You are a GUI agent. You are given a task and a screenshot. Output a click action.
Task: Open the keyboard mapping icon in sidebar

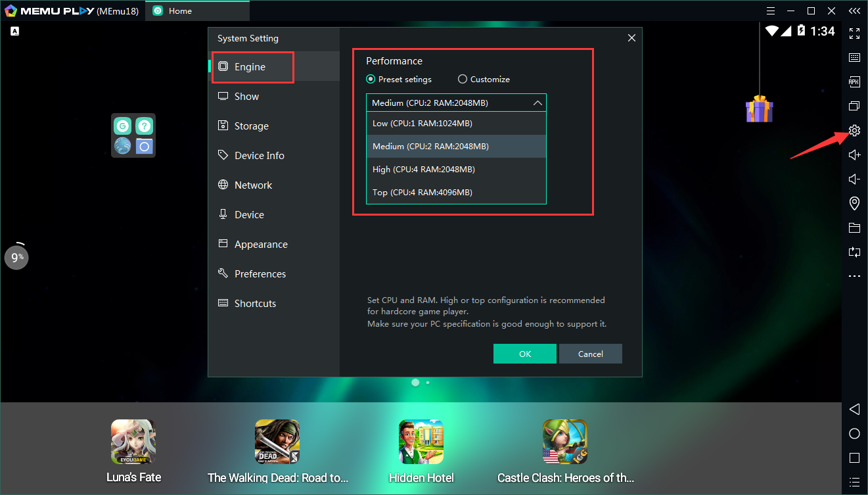tap(854, 58)
